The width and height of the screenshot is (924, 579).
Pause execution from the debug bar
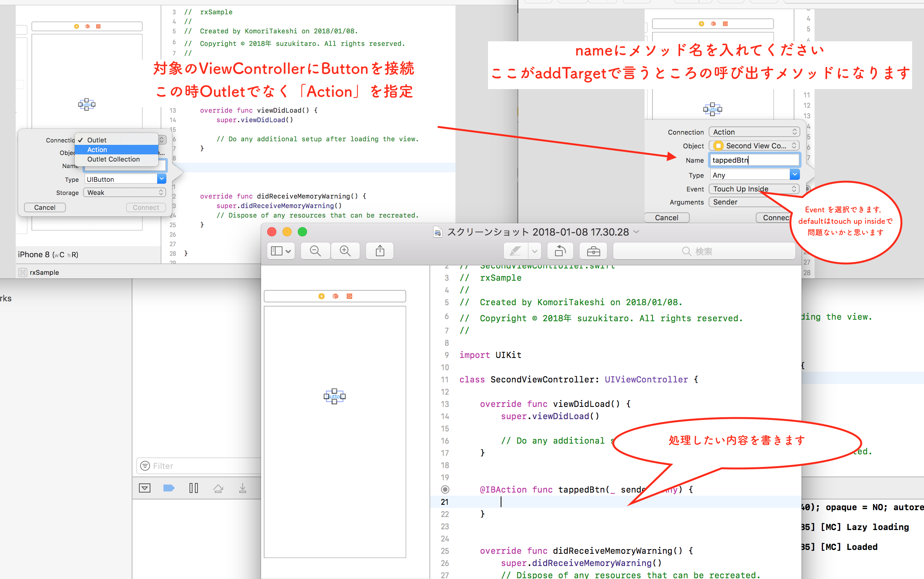tap(194, 488)
